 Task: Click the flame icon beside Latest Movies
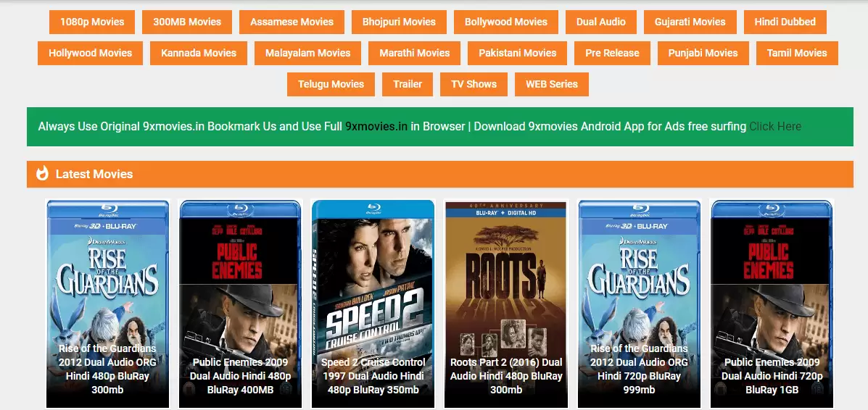[43, 174]
